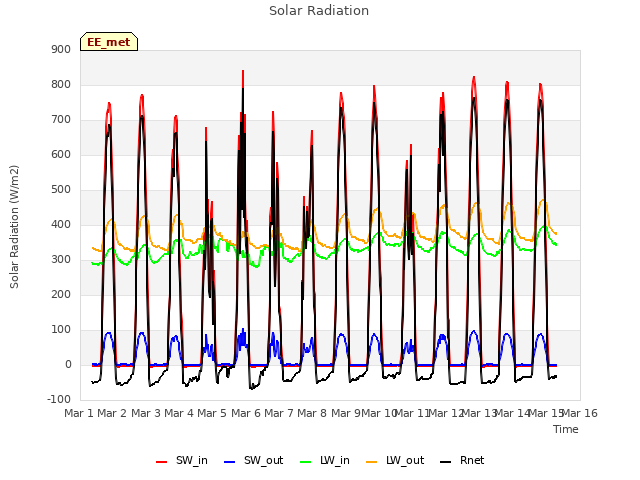Image resolution: width=640 pixels, height=480 pixels.
Task: Click the 0 y-axis tick label
Action: coord(68,365)
